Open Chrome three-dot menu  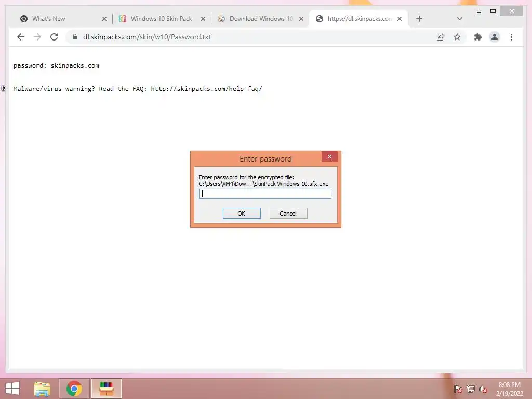click(511, 37)
